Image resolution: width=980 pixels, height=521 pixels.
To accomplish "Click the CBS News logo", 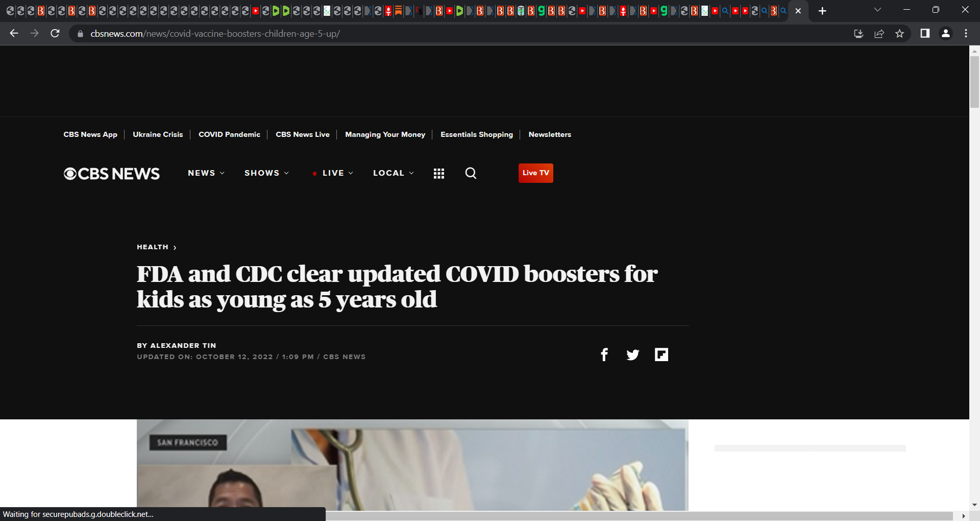I will pos(112,174).
